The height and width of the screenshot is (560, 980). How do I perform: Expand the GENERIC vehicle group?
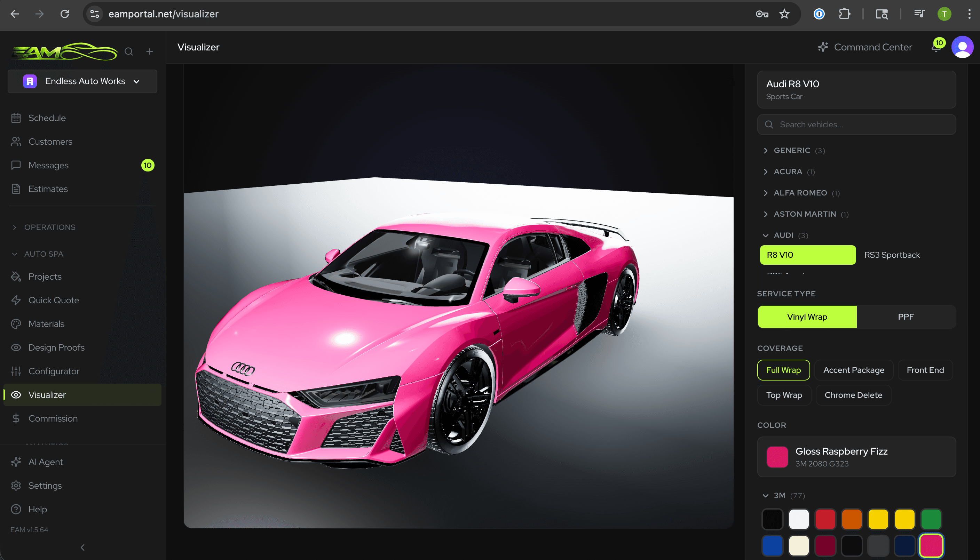coord(795,150)
